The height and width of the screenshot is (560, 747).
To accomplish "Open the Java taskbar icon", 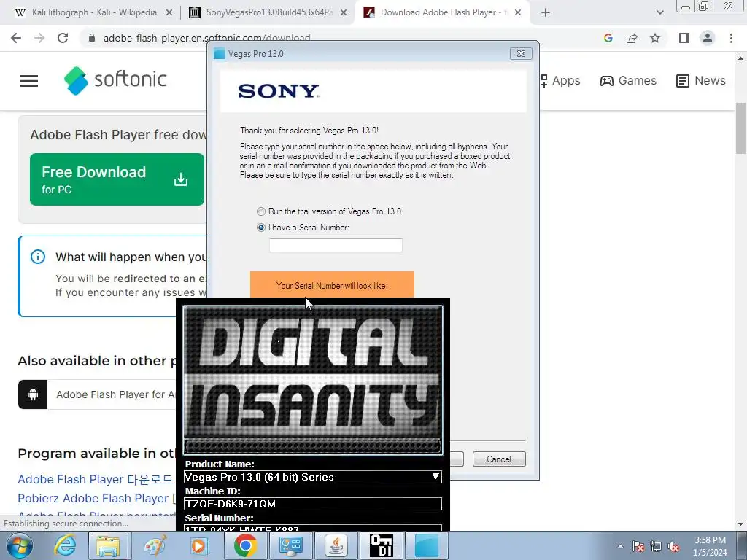I will click(336, 545).
